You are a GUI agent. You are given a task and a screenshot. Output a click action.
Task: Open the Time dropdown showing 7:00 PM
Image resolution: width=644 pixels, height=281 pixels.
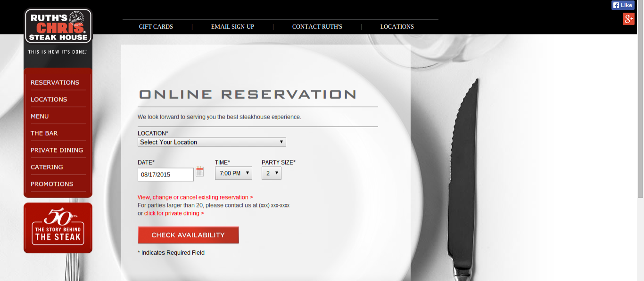[x=233, y=173]
